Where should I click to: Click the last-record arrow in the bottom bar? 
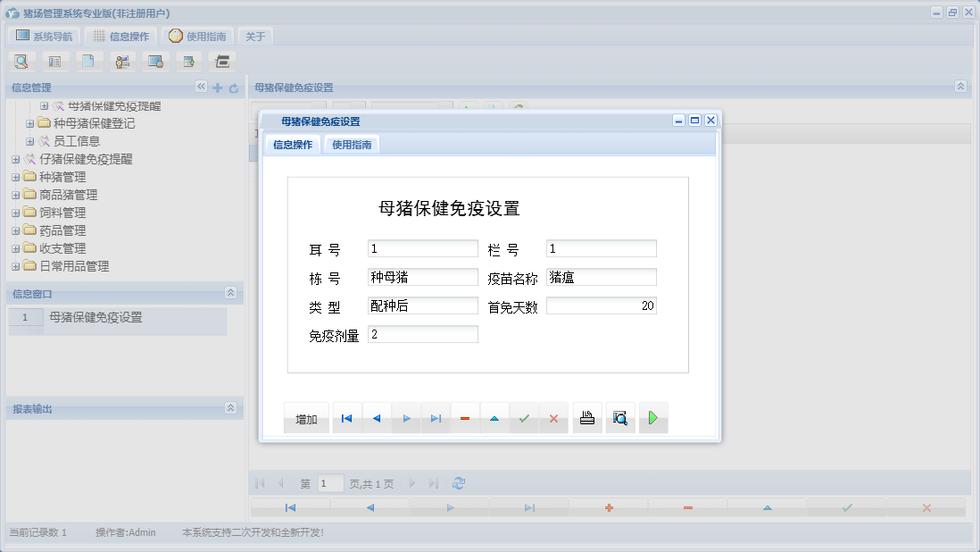[x=529, y=507]
